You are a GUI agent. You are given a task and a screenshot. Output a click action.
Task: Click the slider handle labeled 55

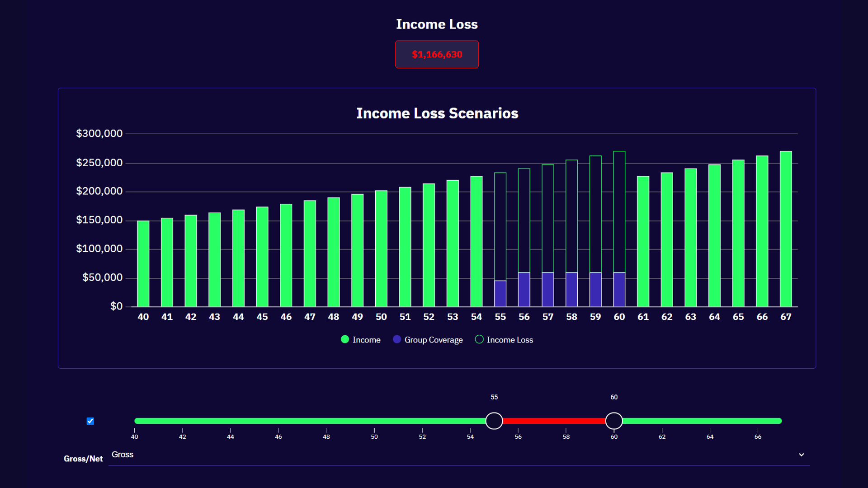(x=494, y=421)
